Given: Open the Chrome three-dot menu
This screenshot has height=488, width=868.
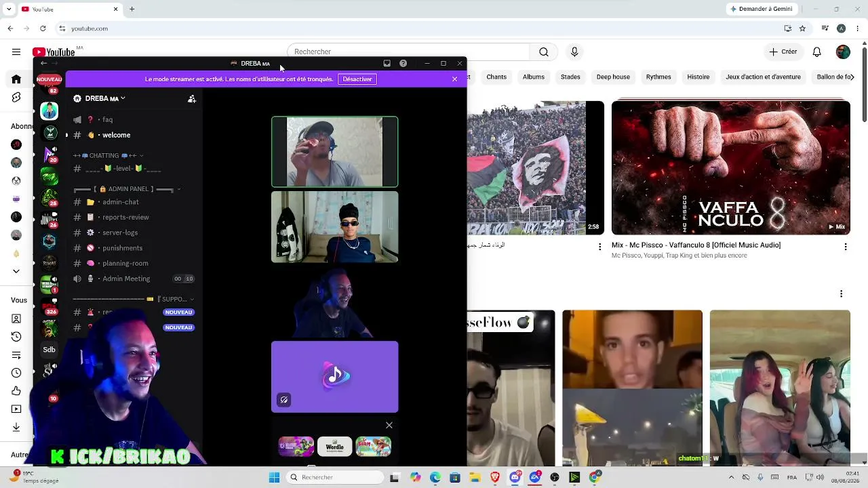Looking at the screenshot, I should pos(858,28).
